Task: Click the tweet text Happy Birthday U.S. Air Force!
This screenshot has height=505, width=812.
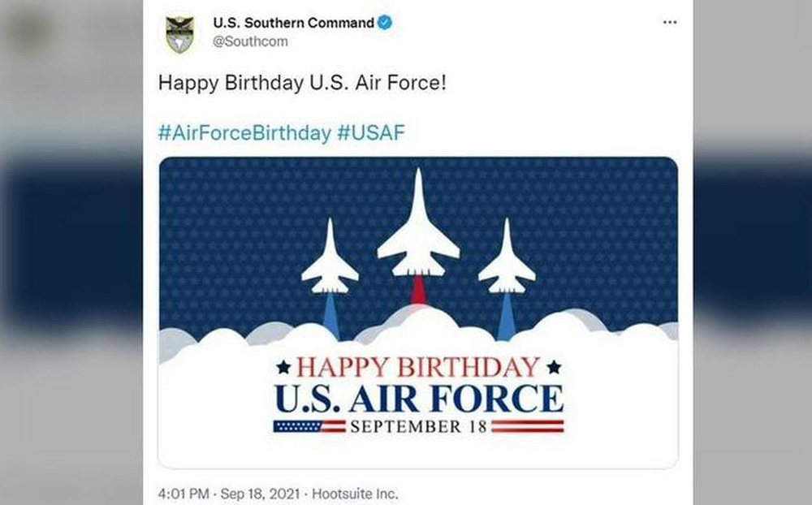Action: pyautogui.click(x=302, y=84)
